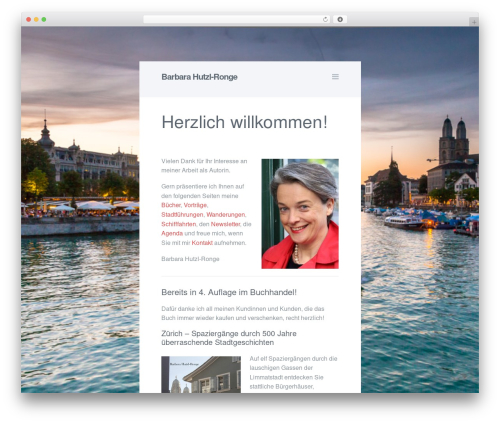
Task: Open a new tab with plus button
Action: pos(474,22)
